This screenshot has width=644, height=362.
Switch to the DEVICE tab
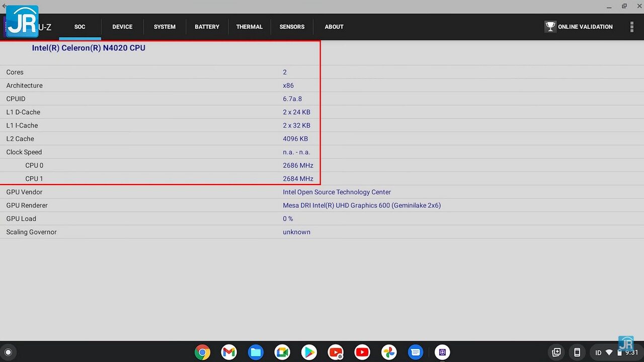(122, 27)
